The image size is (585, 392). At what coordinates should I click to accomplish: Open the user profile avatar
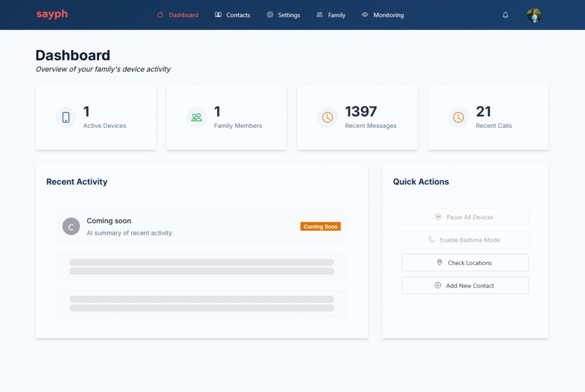click(534, 15)
